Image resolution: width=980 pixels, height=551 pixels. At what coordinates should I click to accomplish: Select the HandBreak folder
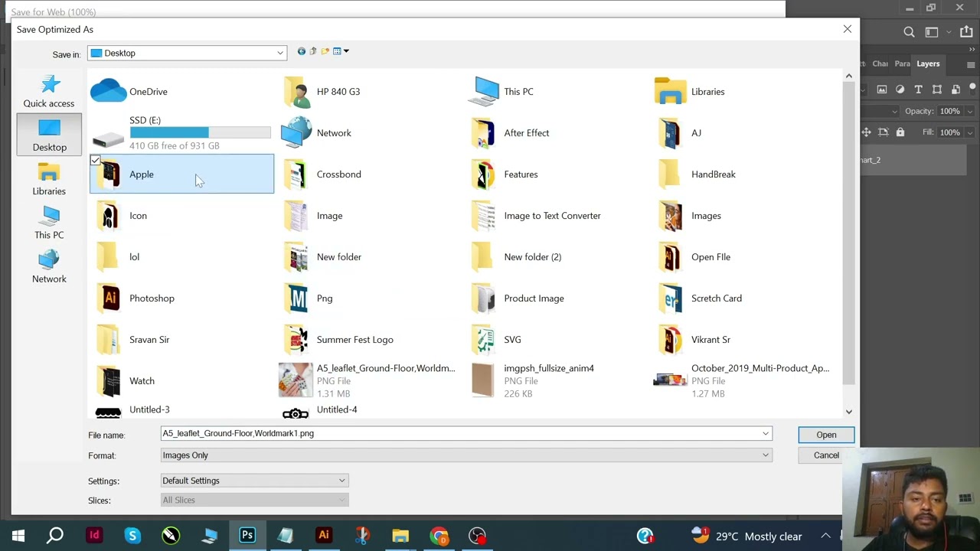696,174
